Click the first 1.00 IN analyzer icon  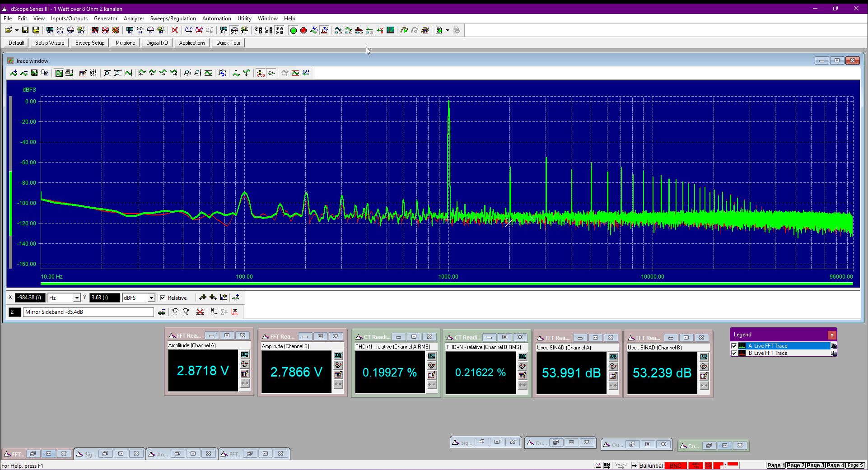tap(130, 30)
